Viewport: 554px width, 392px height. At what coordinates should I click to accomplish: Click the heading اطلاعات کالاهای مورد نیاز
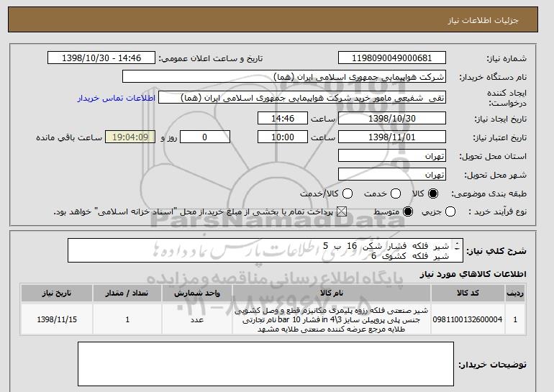pos(473,274)
